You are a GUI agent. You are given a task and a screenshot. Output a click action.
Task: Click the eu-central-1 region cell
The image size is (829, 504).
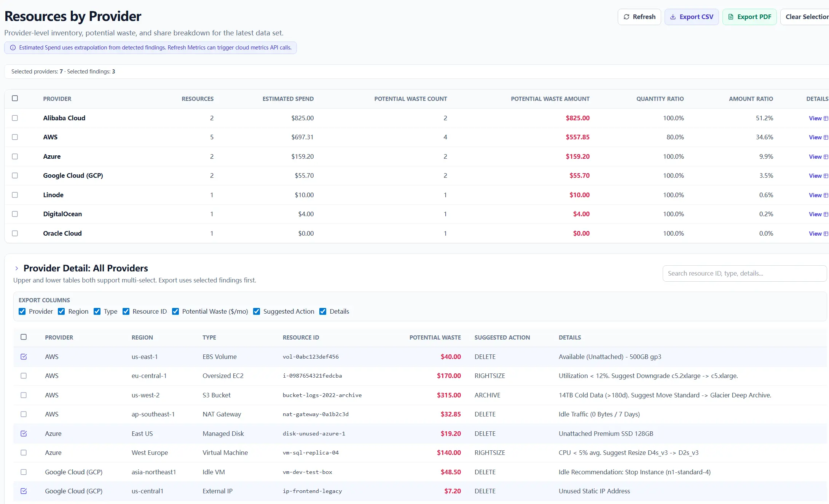[x=149, y=376]
